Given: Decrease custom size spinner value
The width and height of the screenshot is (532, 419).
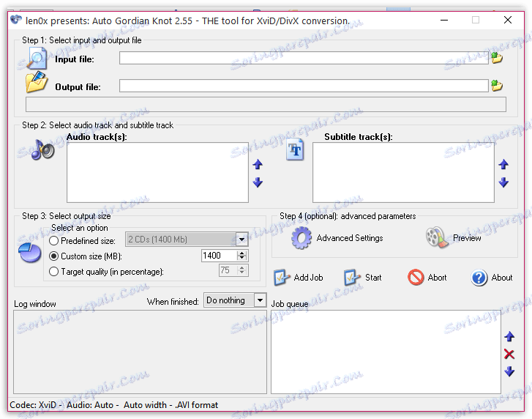Looking at the screenshot, I should (x=242, y=258).
